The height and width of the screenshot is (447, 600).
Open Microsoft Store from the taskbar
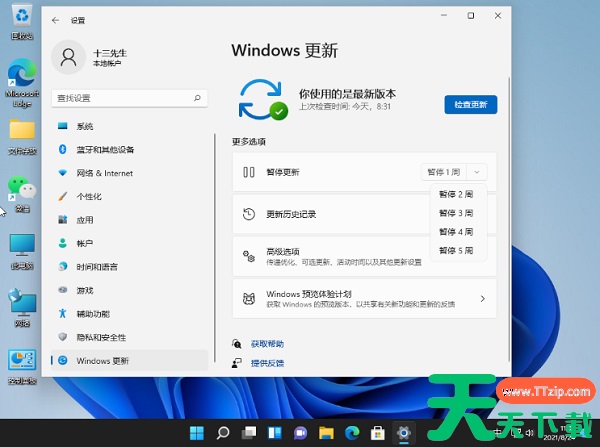pyautogui.click(x=378, y=433)
